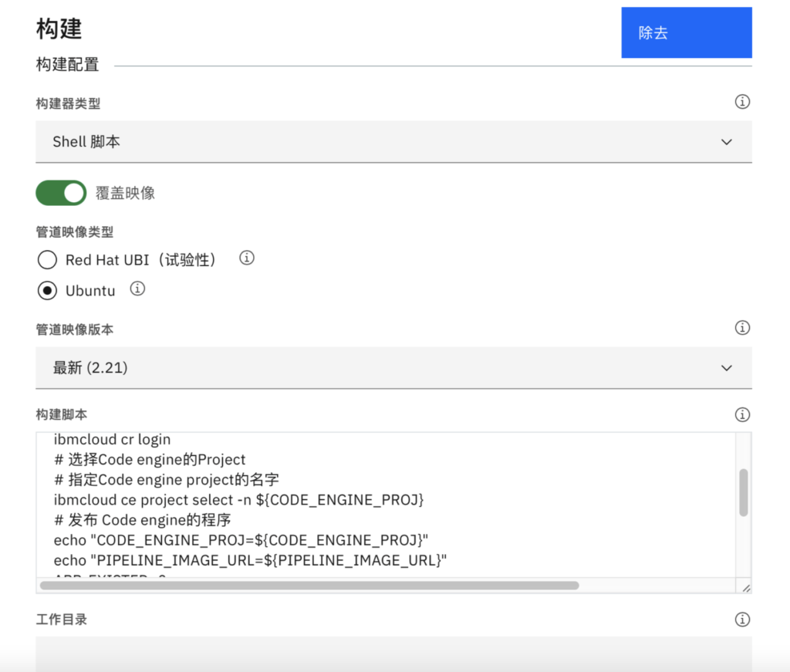Click the textarea resize handle corner
Screen dimensions: 790x672
[746, 588]
